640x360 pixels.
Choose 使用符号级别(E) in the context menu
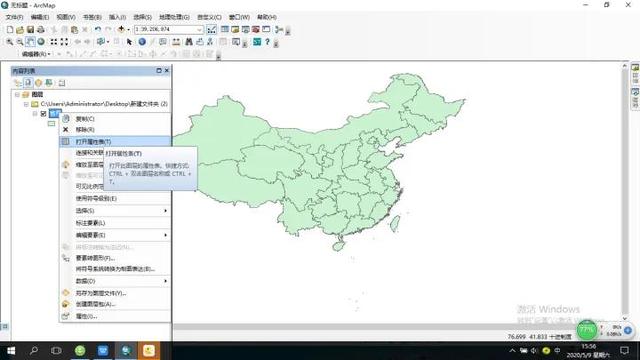point(115,198)
